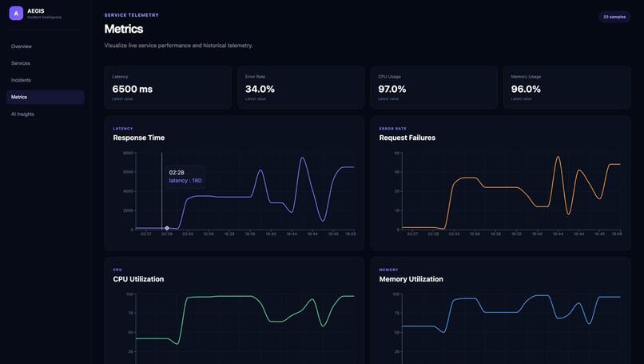This screenshot has height=364, width=644.
Task: Click the Metrics page heading
Action: point(124,29)
